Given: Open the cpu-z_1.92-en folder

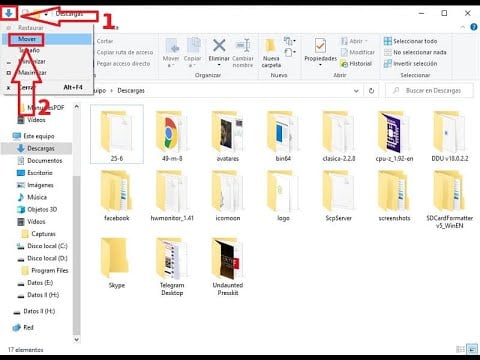Looking at the screenshot, I should click(x=394, y=137).
